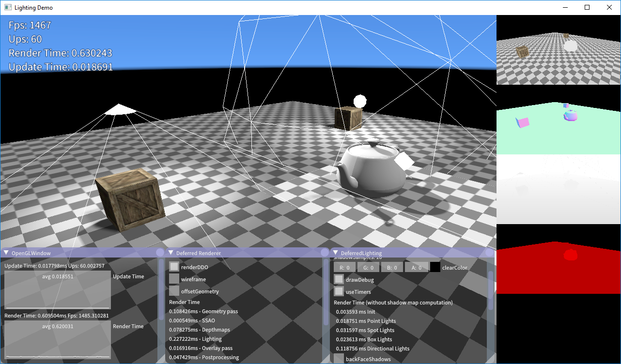Image resolution: width=621 pixels, height=364 pixels.
Task: Enable the offsetGeometry checkbox
Action: tap(174, 291)
